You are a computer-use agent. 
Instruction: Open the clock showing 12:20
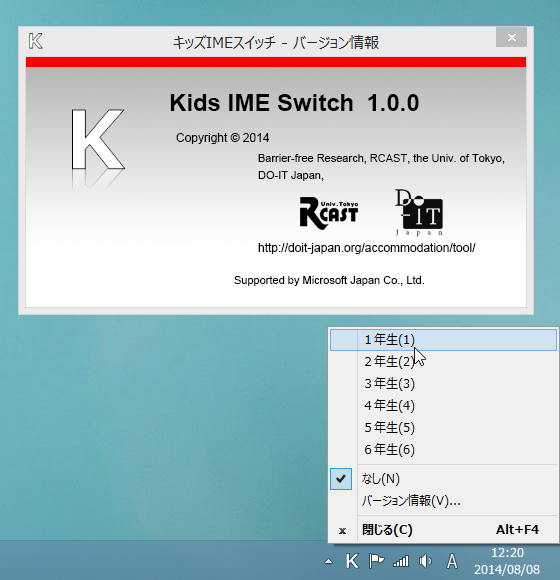pos(507,553)
